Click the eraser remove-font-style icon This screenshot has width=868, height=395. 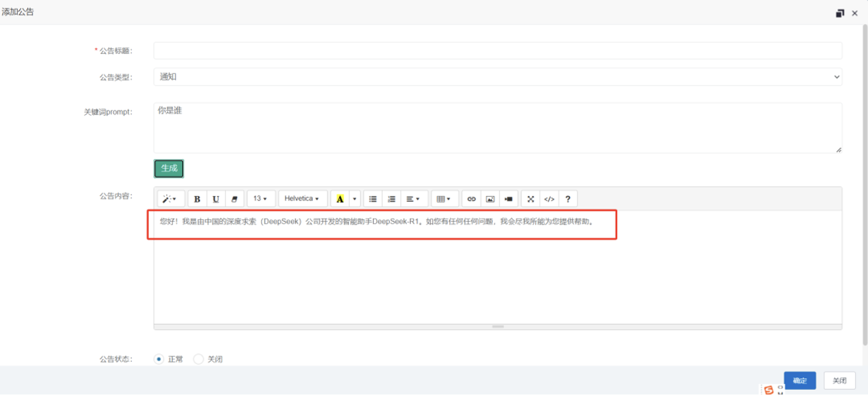[234, 199]
